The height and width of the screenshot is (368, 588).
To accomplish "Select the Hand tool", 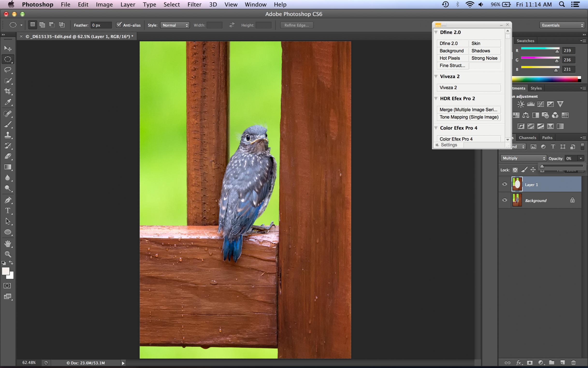I will [8, 243].
